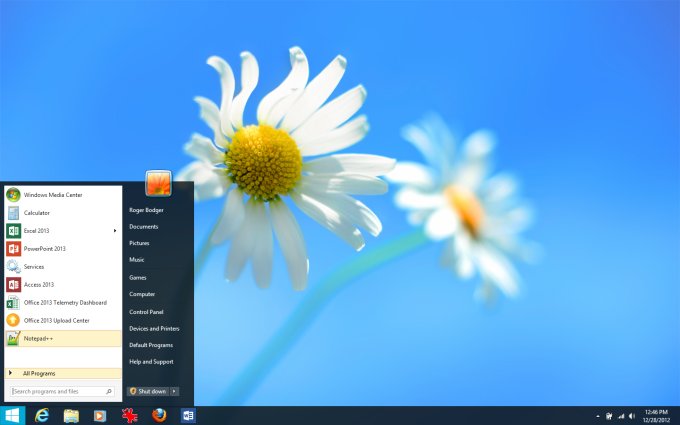Click the red splat taskbar icon

pyautogui.click(x=129, y=415)
